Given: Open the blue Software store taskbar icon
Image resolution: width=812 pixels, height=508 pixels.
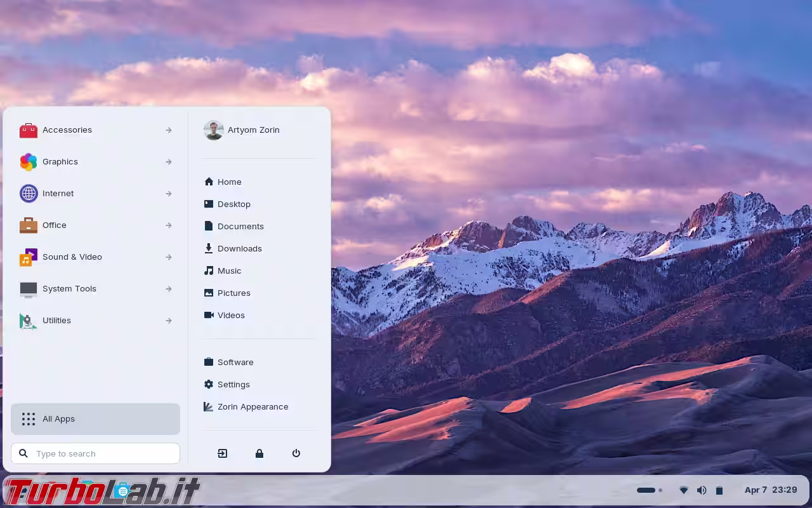Looking at the screenshot, I should [123, 491].
